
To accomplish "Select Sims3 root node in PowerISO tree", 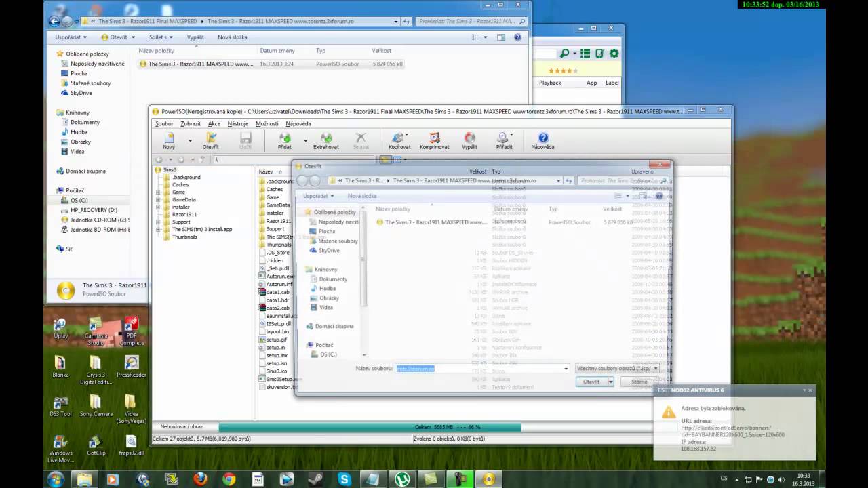I will 170,169.
